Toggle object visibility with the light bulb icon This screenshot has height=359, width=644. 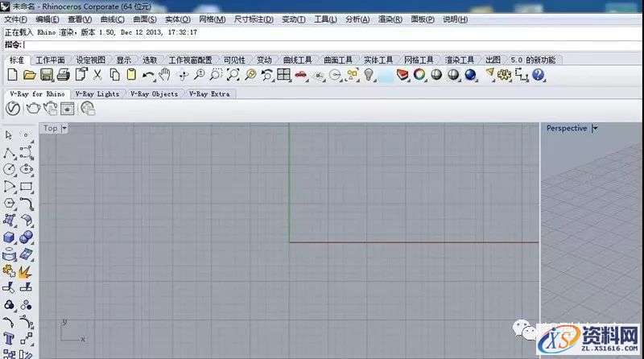pyautogui.click(x=369, y=75)
